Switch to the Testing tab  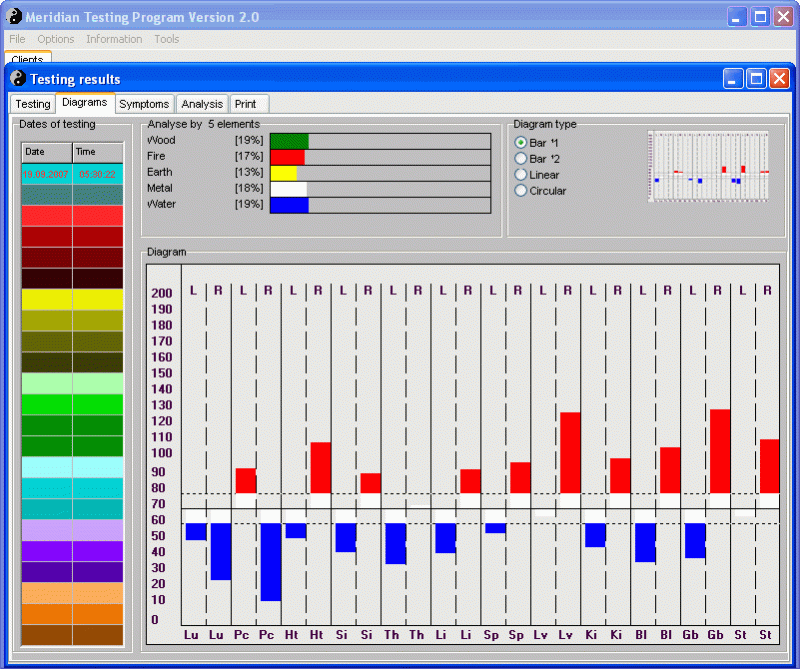[x=33, y=104]
